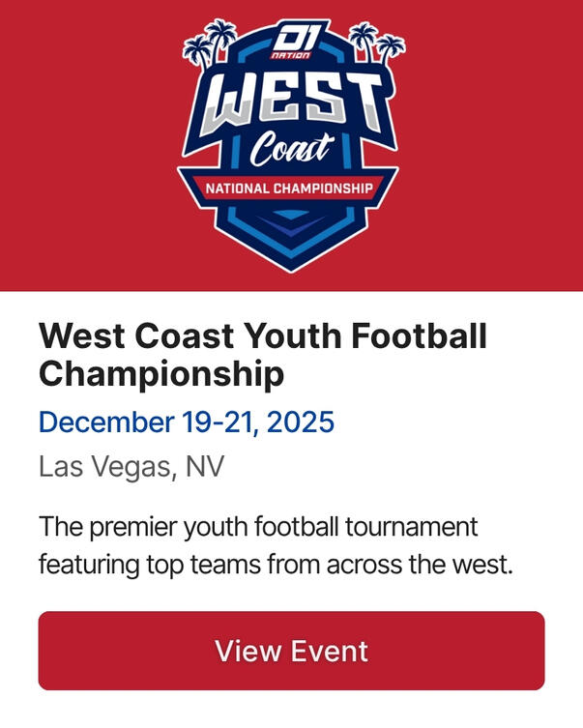Select the December 19-21, 2025 date
Image resolution: width=583 pixels, height=728 pixels.
coord(187,422)
